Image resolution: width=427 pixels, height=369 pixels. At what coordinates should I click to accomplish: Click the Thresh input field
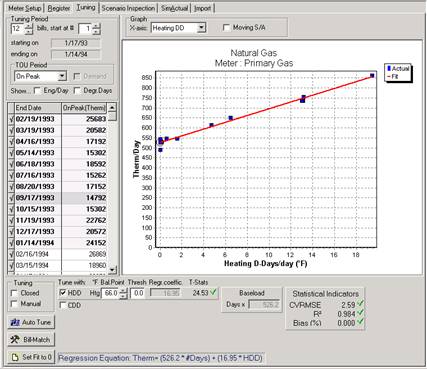point(138,293)
